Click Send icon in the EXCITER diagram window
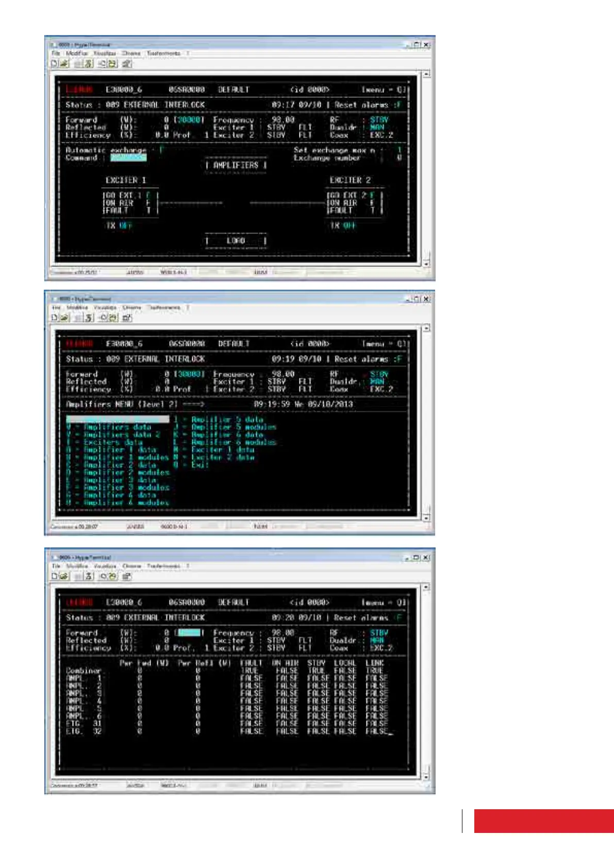The width and height of the screenshot is (614, 868). point(103,64)
